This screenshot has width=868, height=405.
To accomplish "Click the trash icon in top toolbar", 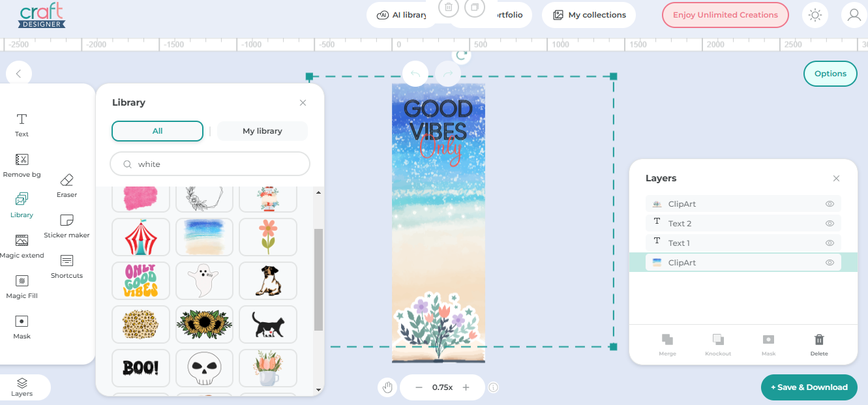I will (449, 8).
